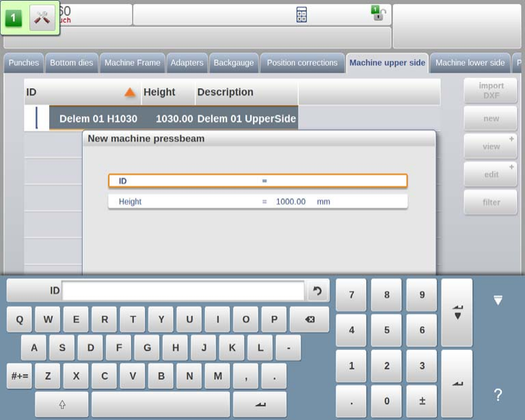The image size is (525, 420).
Task: Click the keyboard ID text entry box
Action: 183,291
